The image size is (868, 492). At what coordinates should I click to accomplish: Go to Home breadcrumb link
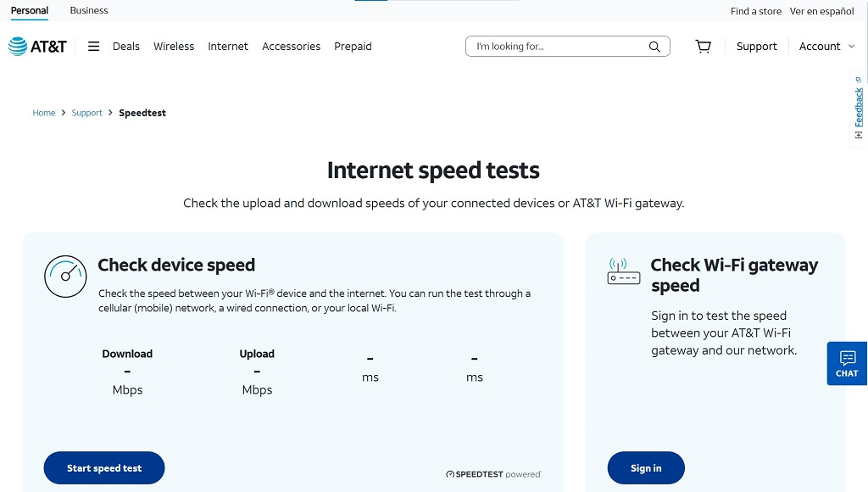point(44,113)
